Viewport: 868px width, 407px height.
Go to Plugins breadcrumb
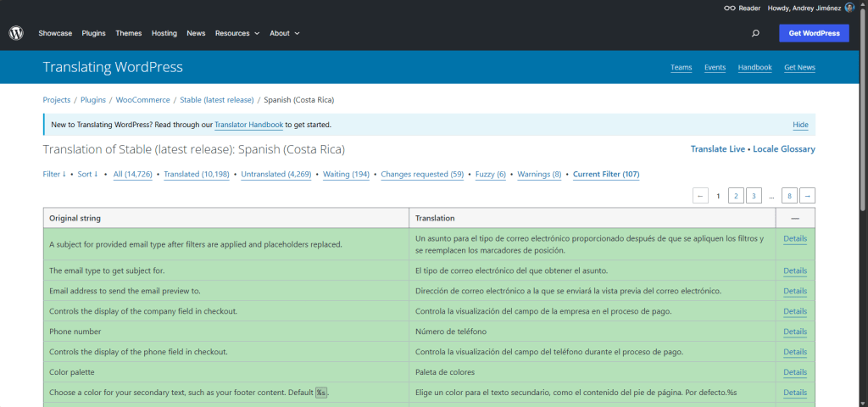pyautogui.click(x=93, y=100)
